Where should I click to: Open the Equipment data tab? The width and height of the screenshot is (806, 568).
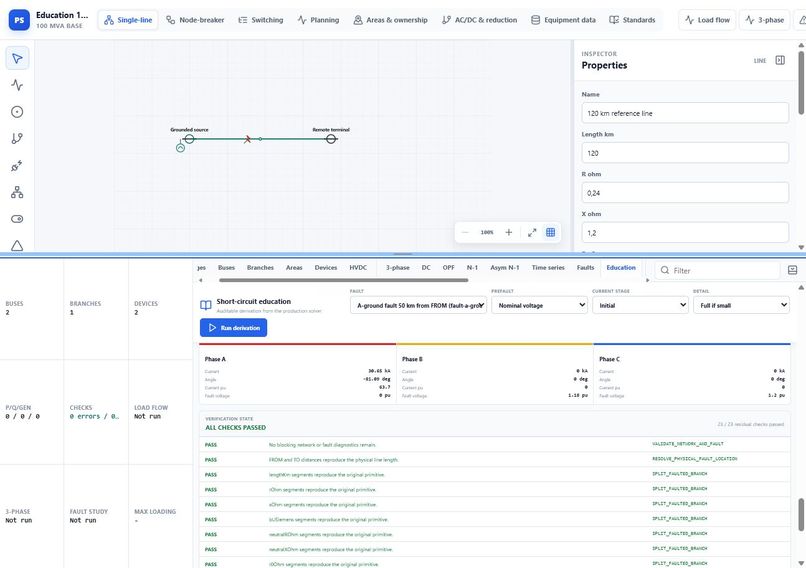[x=563, y=20]
